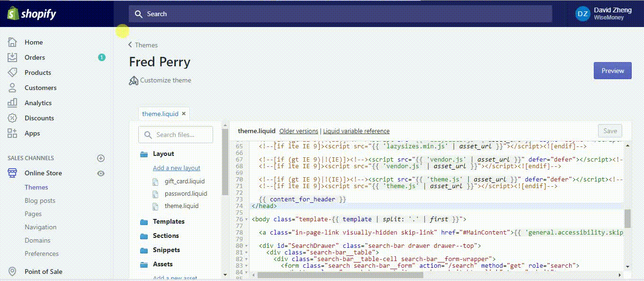Image resolution: width=644 pixels, height=281 pixels.
Task: Open the Products section
Action: pos(38,73)
